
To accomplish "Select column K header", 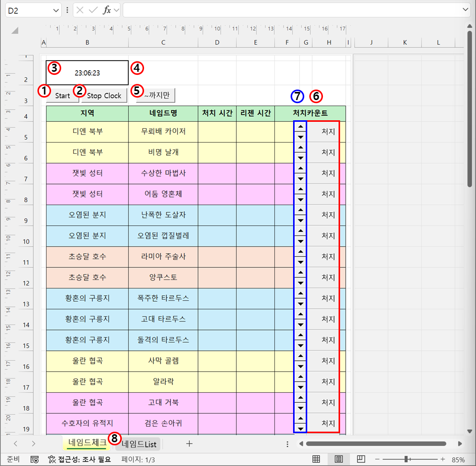I will pos(405,42).
